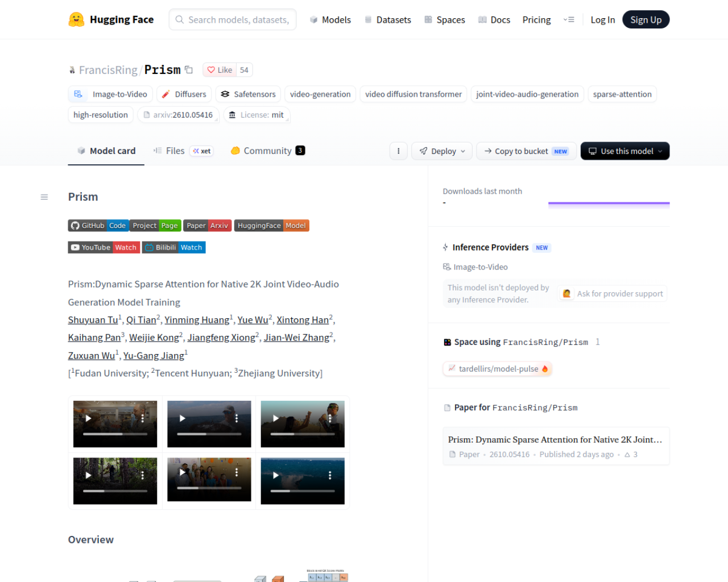
Task: Click the Sign Up button
Action: coord(646,20)
